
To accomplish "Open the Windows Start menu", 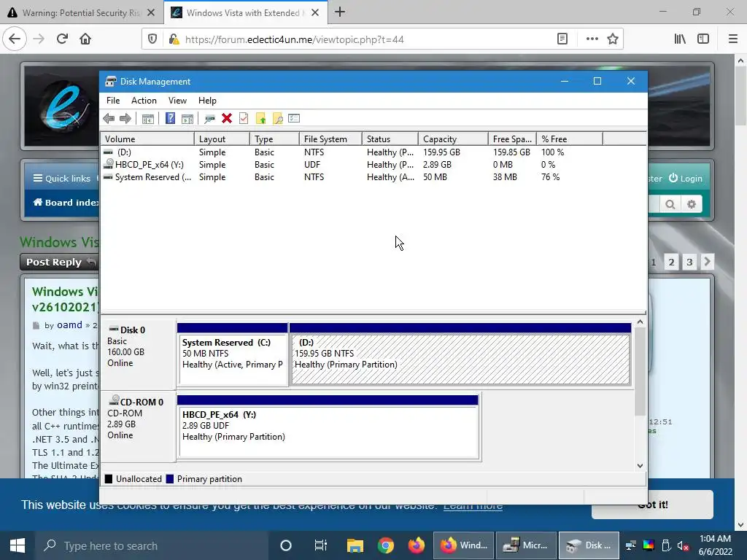I will click(x=18, y=545).
